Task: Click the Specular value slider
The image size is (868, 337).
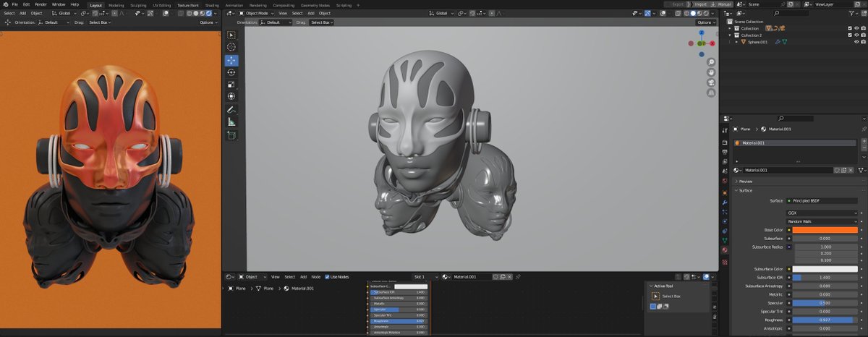Action: tap(825, 302)
